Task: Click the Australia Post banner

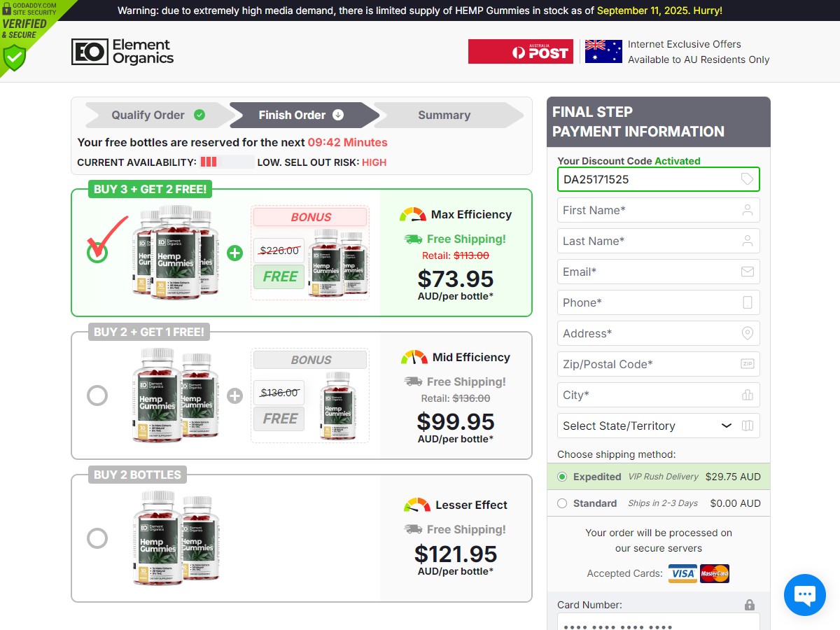Action: pos(521,52)
